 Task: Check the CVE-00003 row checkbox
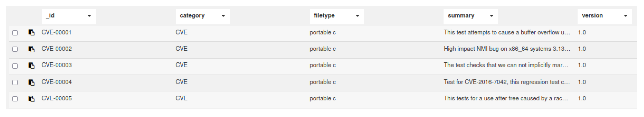pos(15,66)
